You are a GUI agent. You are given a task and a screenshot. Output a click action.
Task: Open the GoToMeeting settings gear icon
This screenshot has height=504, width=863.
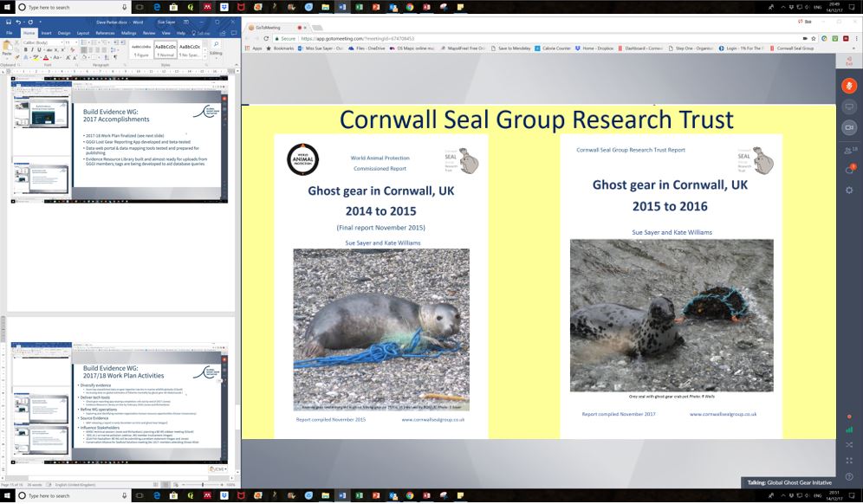[x=849, y=190]
